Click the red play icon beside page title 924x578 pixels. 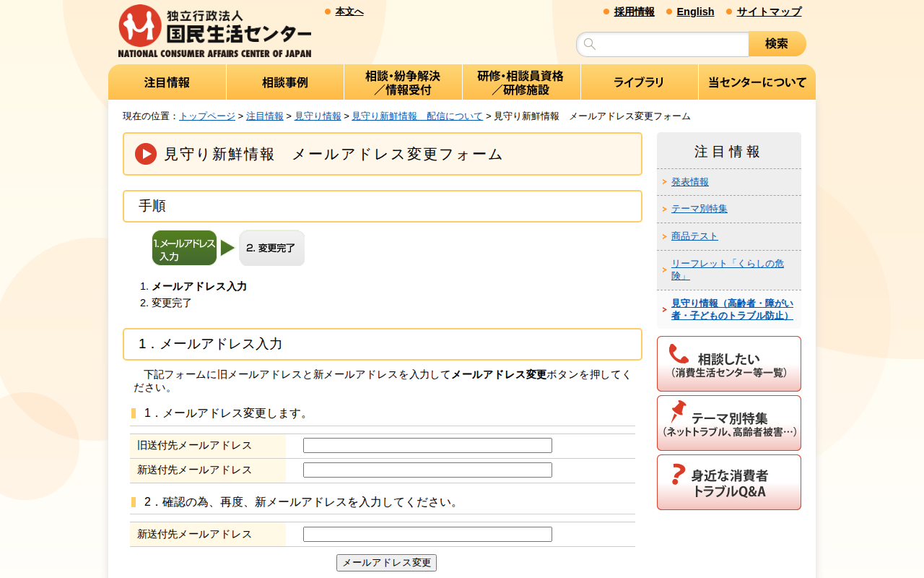click(146, 154)
